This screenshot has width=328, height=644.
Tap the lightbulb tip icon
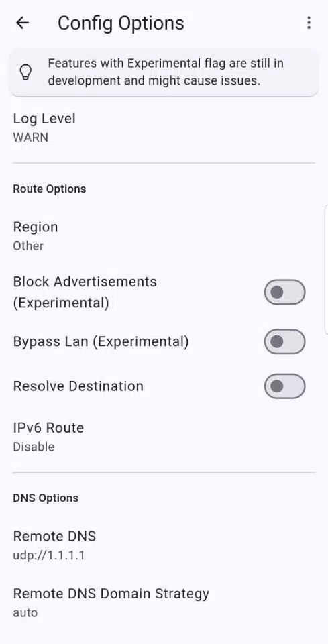(26, 72)
